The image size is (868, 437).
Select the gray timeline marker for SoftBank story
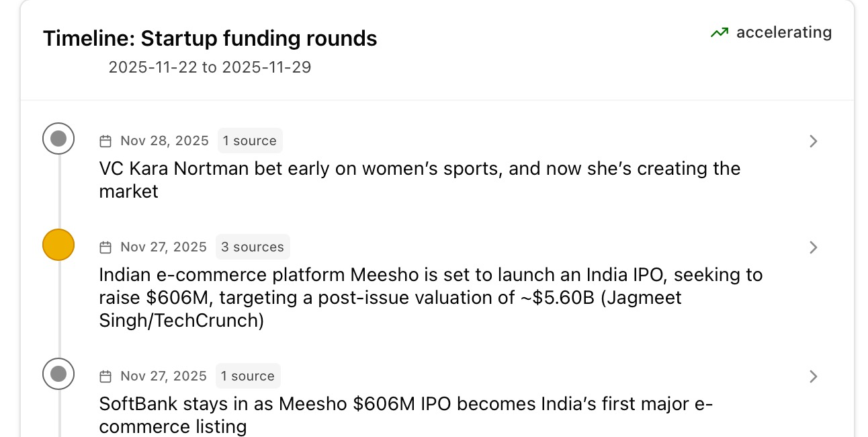[58, 374]
